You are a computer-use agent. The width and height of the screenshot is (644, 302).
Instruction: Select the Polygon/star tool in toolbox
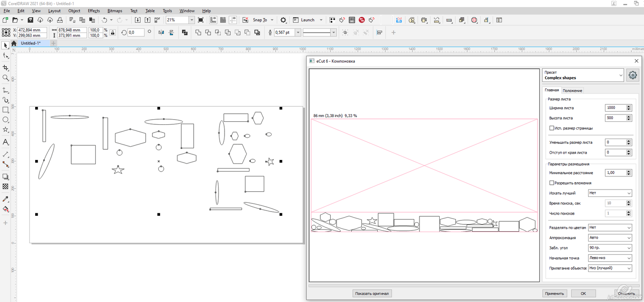click(x=6, y=130)
